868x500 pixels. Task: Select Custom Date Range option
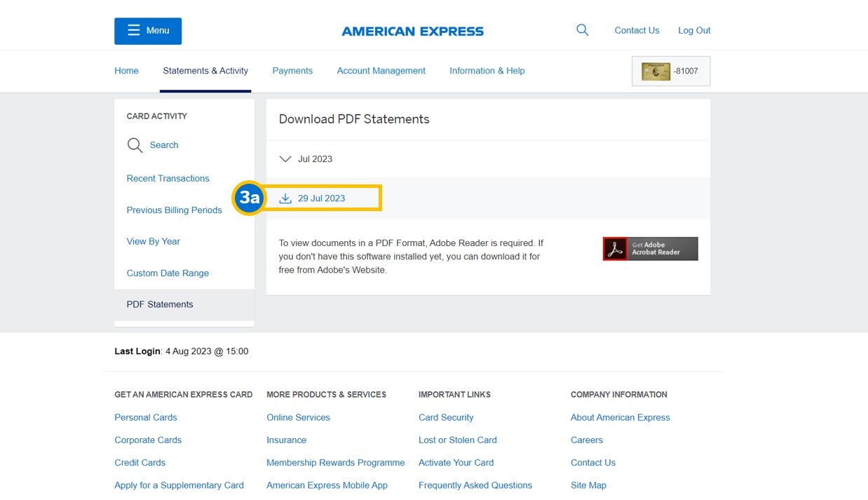169,273
